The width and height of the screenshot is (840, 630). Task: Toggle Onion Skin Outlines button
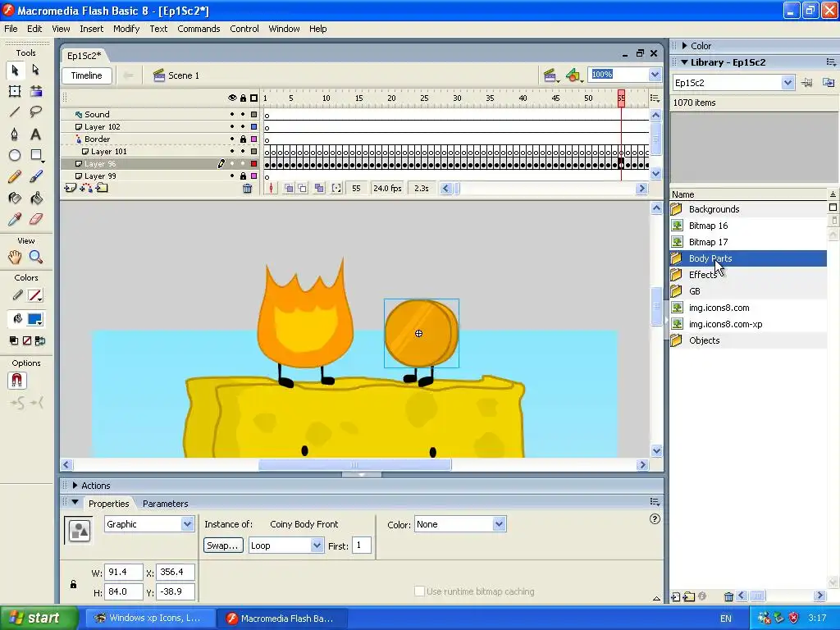303,189
